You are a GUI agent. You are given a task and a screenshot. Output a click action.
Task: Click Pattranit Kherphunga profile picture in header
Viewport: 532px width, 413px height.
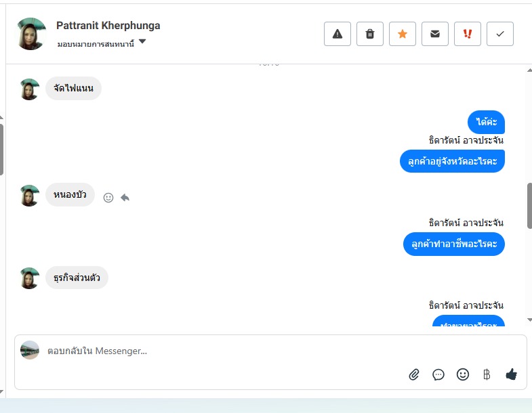(31, 34)
